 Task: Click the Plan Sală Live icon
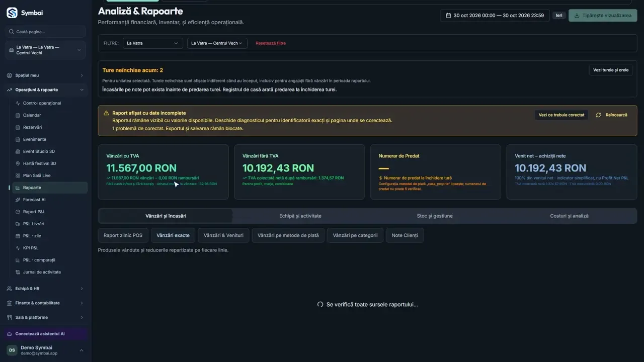pos(18,175)
